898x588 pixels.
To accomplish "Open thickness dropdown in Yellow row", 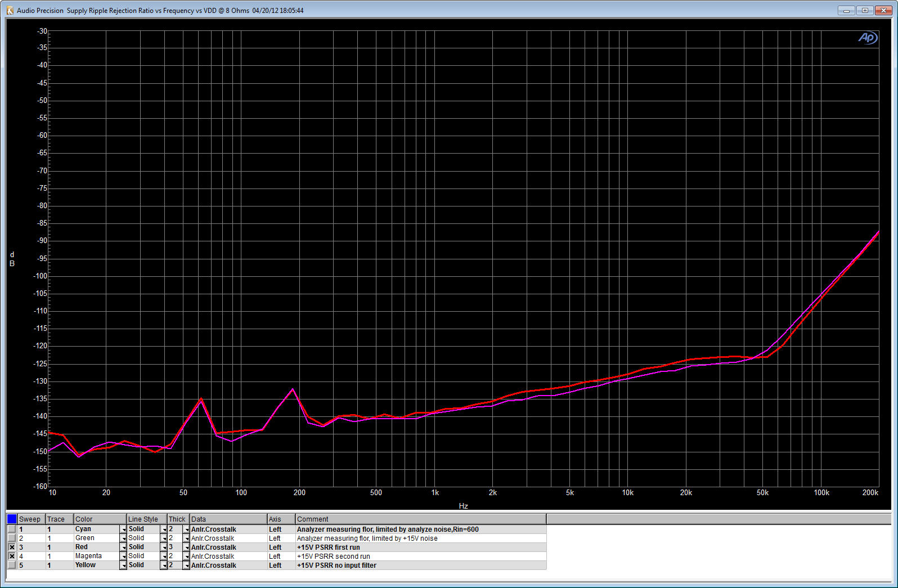I will (186, 565).
